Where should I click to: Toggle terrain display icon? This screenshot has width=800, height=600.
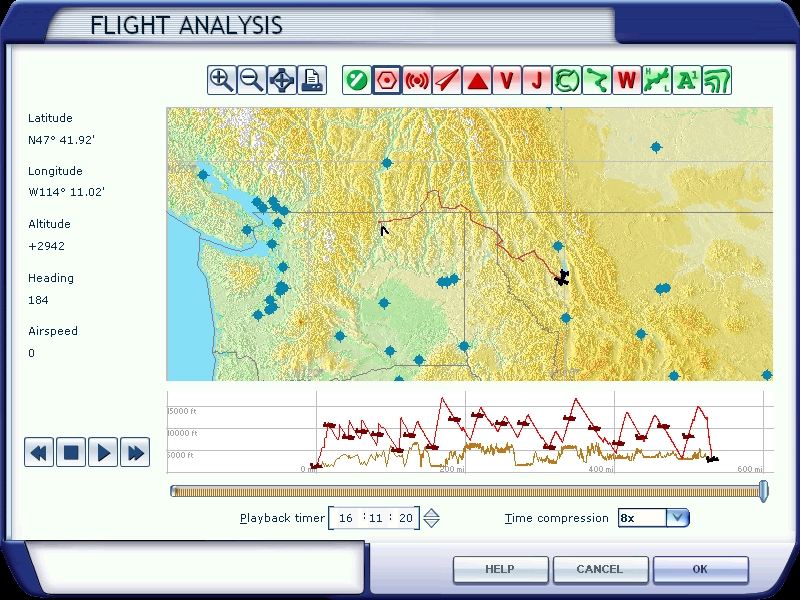pyautogui.click(x=717, y=80)
